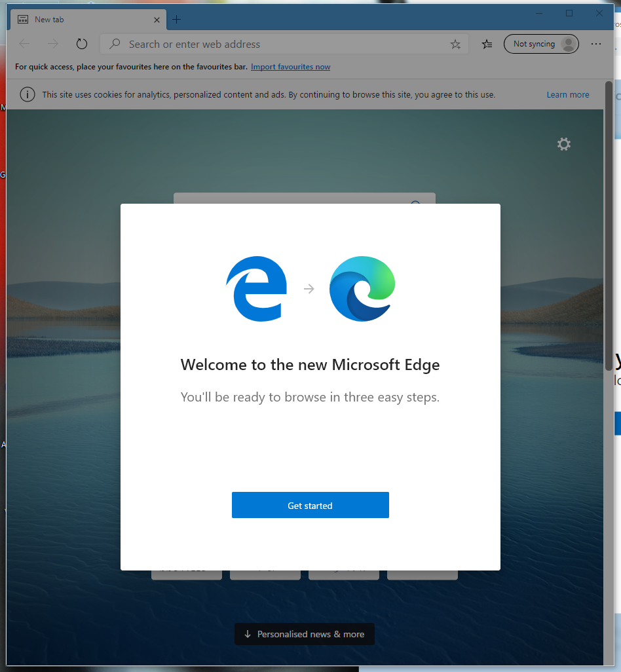Maximize the Edge window
The width and height of the screenshot is (621, 672).
[569, 13]
